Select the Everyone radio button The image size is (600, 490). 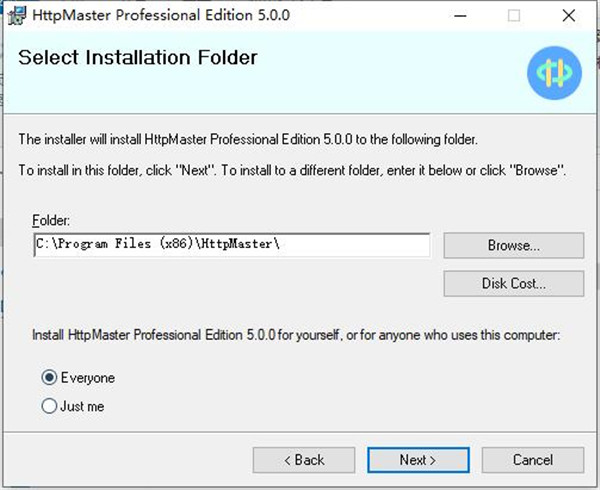point(49,378)
